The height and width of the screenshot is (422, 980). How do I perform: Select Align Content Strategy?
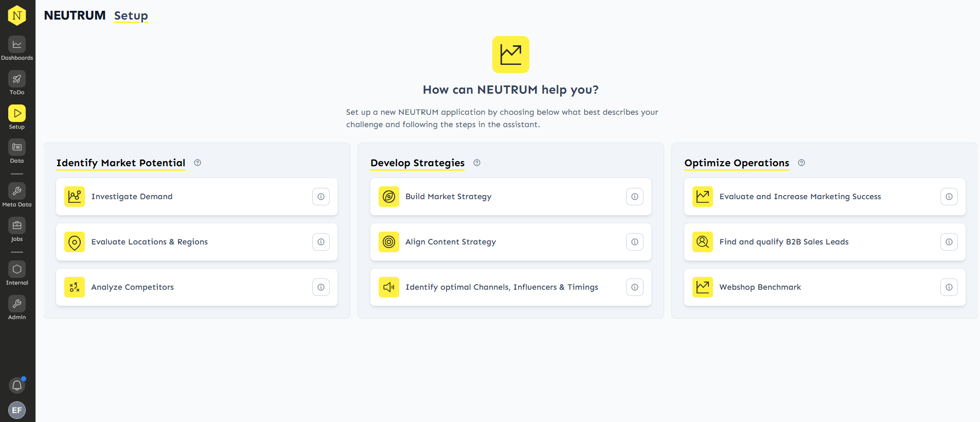coord(511,242)
